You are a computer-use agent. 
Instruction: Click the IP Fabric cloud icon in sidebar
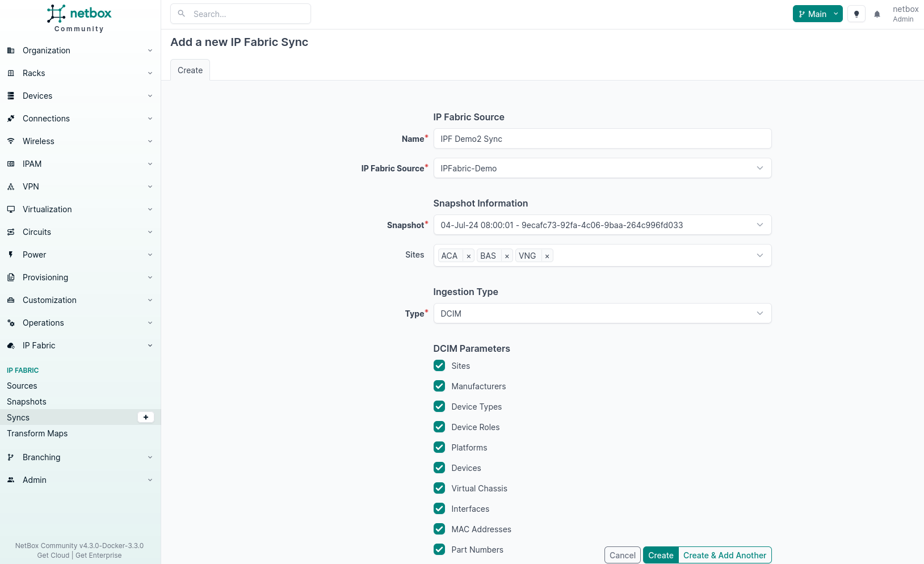(x=11, y=346)
